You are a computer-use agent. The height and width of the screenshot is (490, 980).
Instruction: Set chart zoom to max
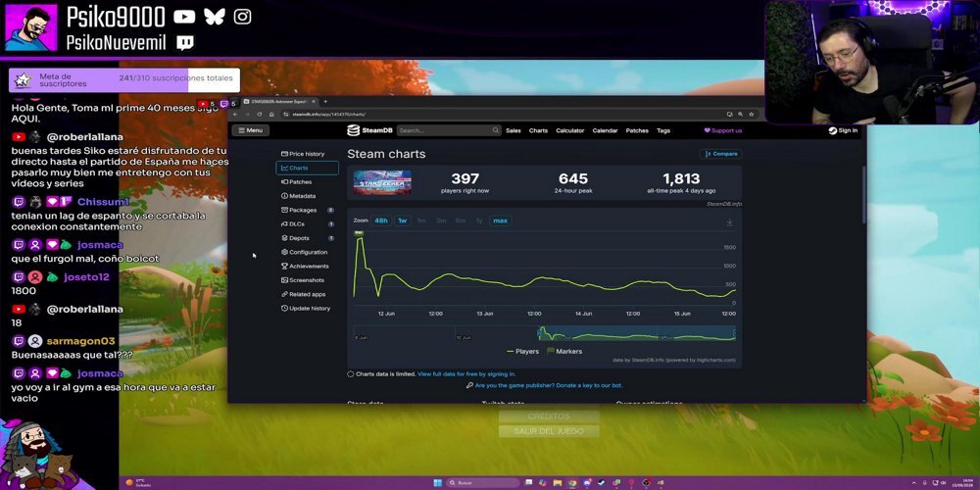(x=500, y=220)
